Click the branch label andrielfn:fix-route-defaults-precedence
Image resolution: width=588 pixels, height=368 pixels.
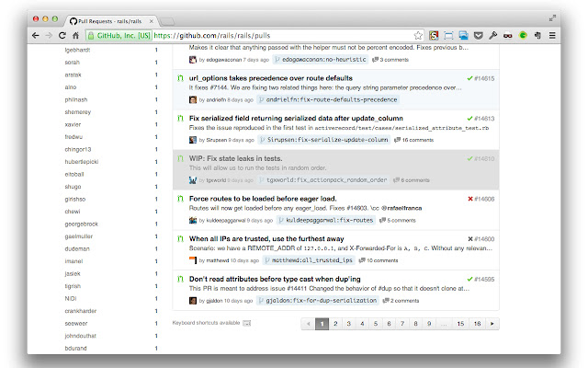click(x=328, y=99)
